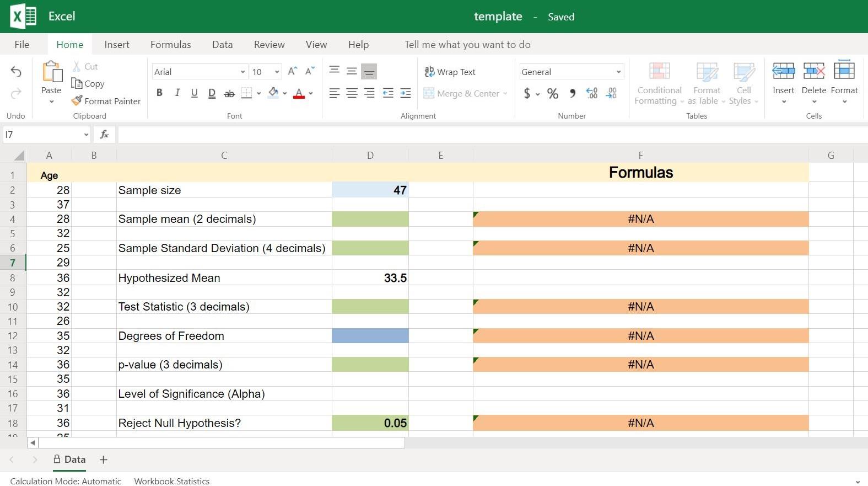Viewport: 868px width, 486px height.
Task: Click the Copy button
Action: pos(88,84)
